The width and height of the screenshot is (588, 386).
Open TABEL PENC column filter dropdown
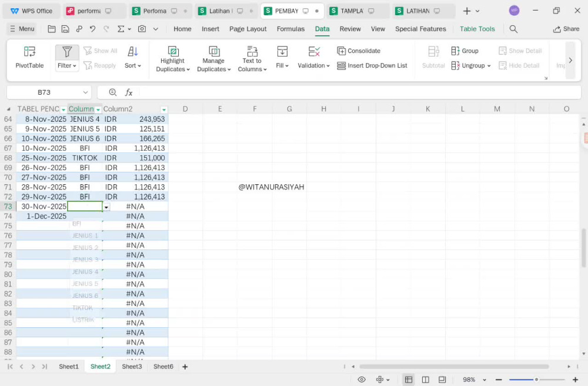pos(64,109)
